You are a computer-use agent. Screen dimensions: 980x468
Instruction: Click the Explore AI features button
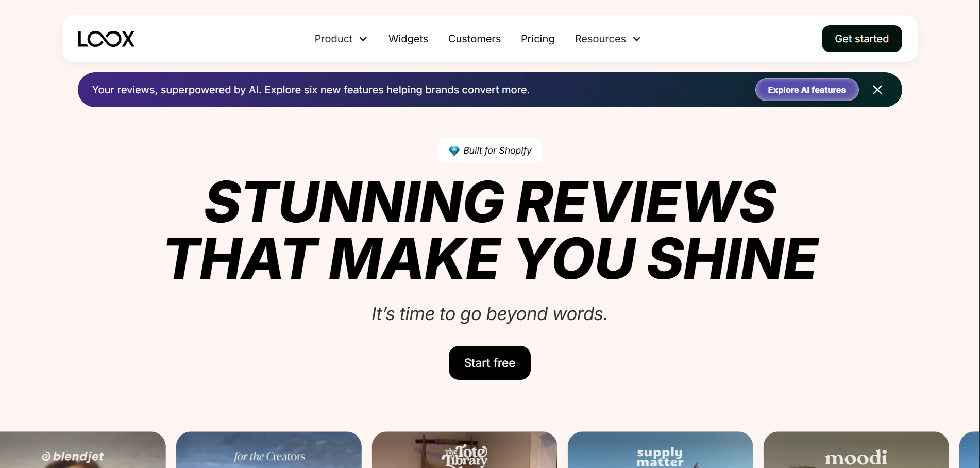point(806,90)
